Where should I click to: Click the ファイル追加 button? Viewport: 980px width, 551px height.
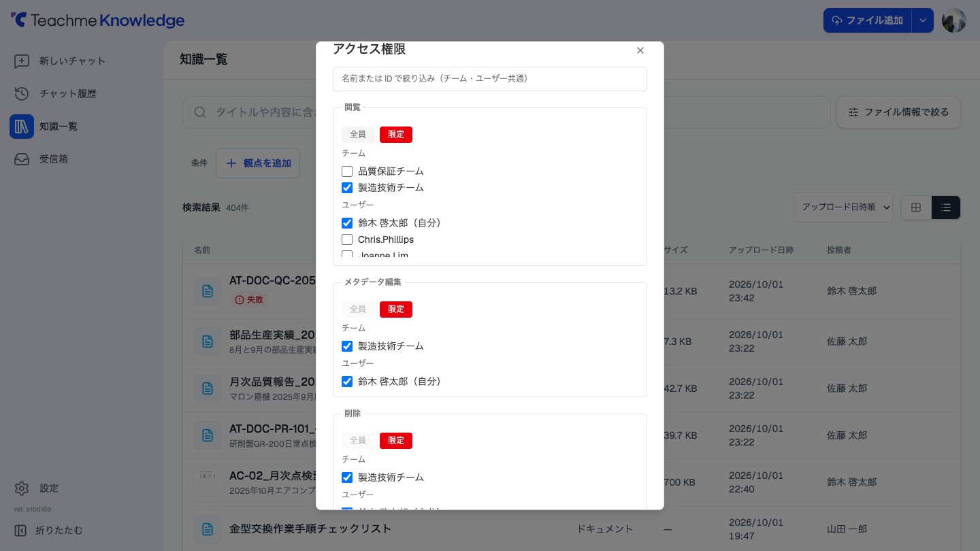pos(868,20)
